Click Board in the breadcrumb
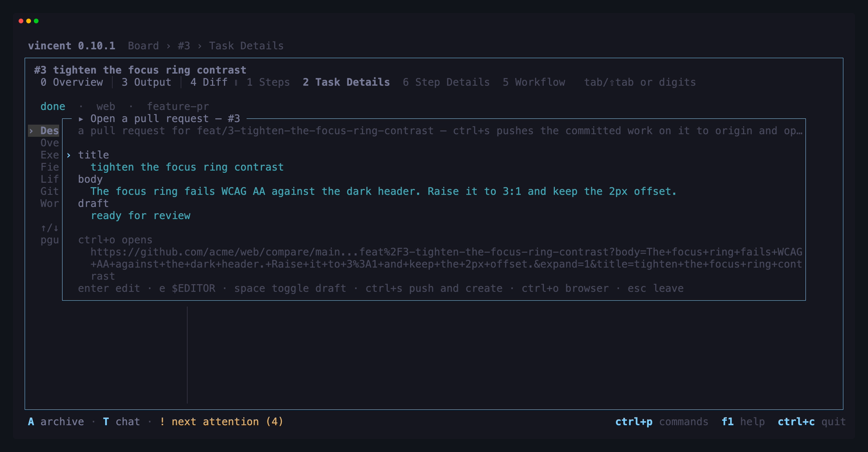 [x=143, y=46]
